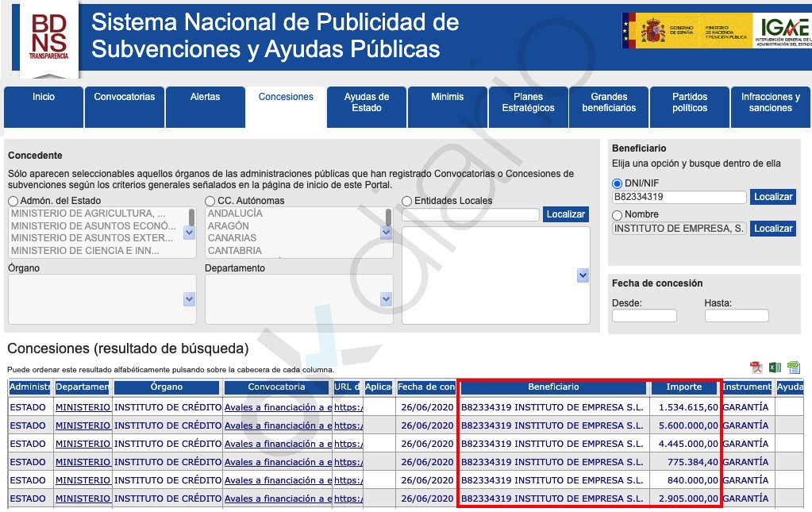Click the Hasta date field
Screen dimensions: 812x512
(x=737, y=315)
